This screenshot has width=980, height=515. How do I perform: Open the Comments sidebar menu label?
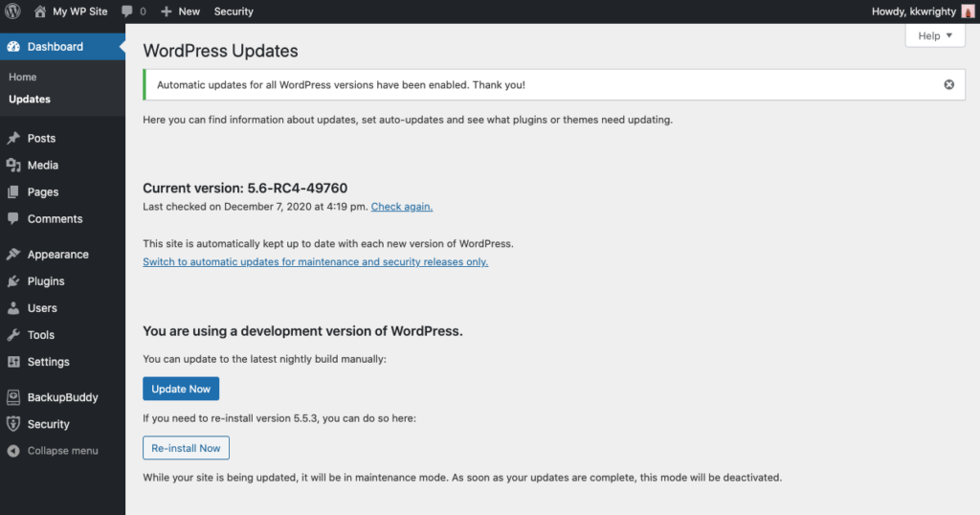pyautogui.click(x=55, y=219)
